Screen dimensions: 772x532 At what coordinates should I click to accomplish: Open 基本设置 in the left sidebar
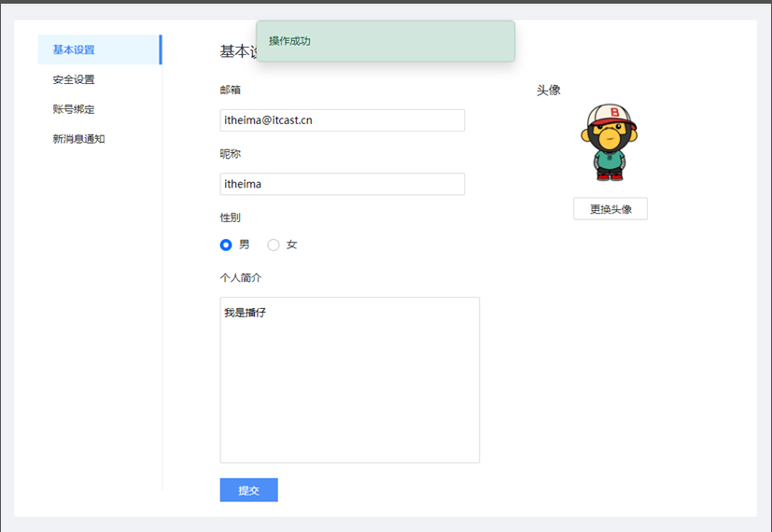pyautogui.click(x=74, y=49)
